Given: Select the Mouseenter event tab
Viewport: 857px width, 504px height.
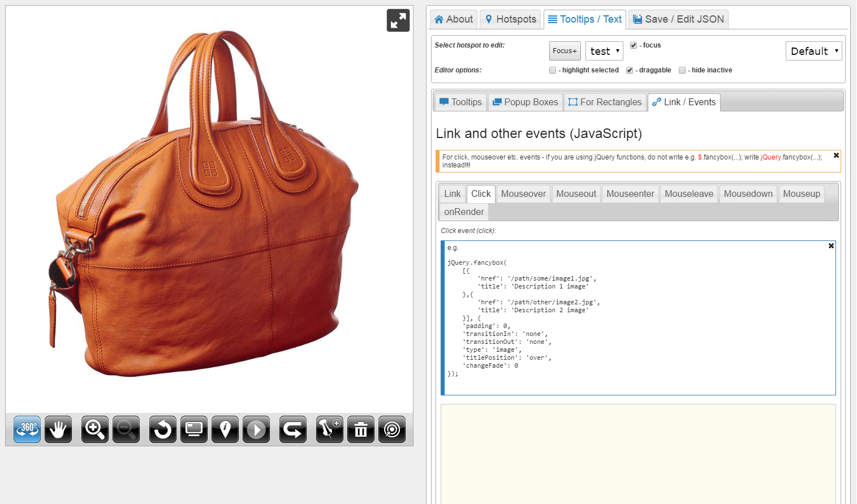Looking at the screenshot, I should pos(630,193).
